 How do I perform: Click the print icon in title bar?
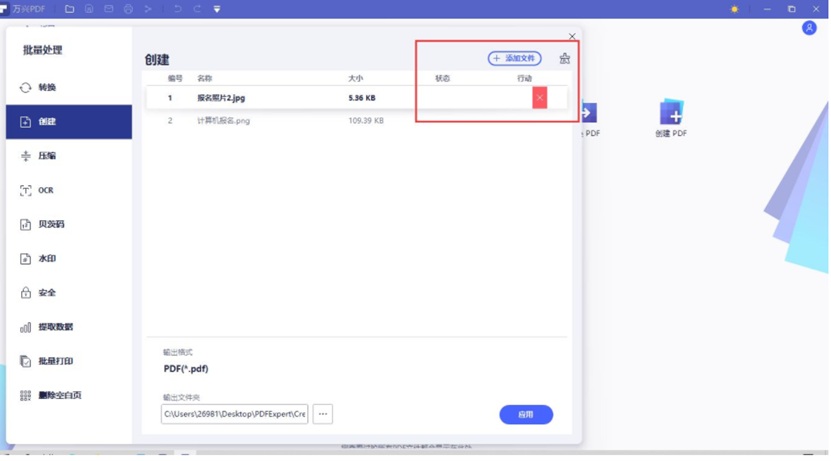[x=128, y=9]
